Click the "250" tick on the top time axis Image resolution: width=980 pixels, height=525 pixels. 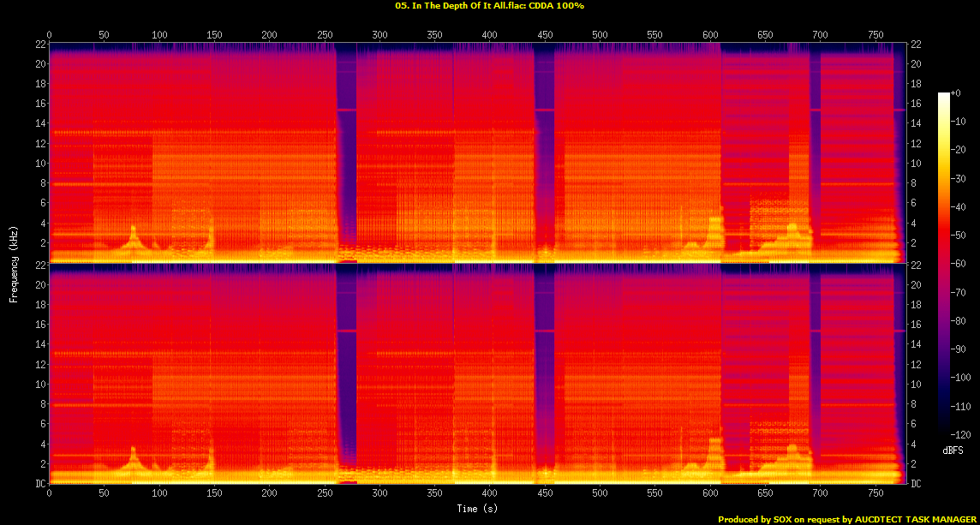click(x=325, y=34)
